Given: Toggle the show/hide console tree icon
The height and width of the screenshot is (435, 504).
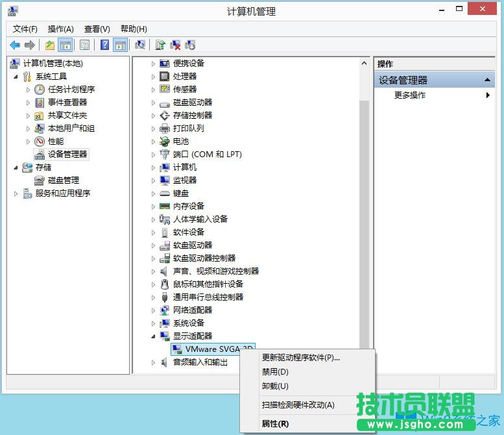Looking at the screenshot, I should [x=66, y=45].
